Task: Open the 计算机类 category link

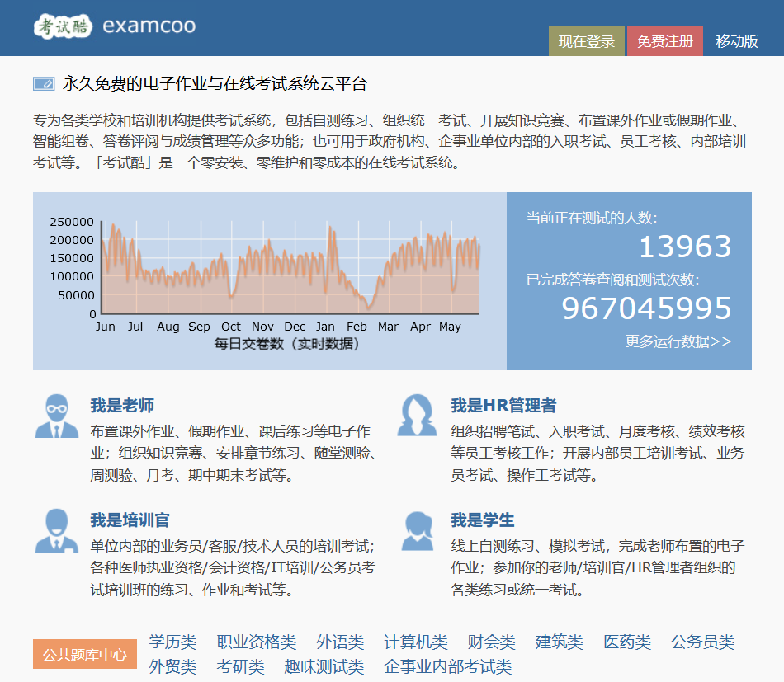Action: click(415, 642)
